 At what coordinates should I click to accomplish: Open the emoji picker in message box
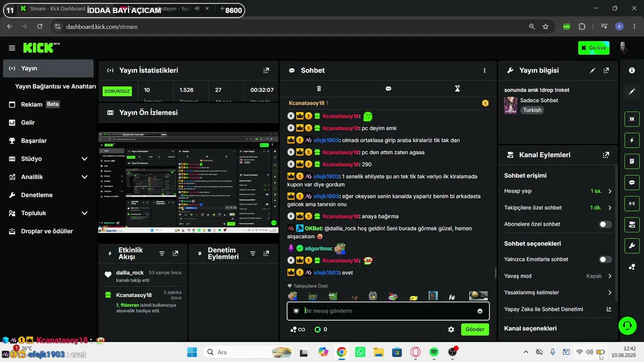[x=480, y=311]
